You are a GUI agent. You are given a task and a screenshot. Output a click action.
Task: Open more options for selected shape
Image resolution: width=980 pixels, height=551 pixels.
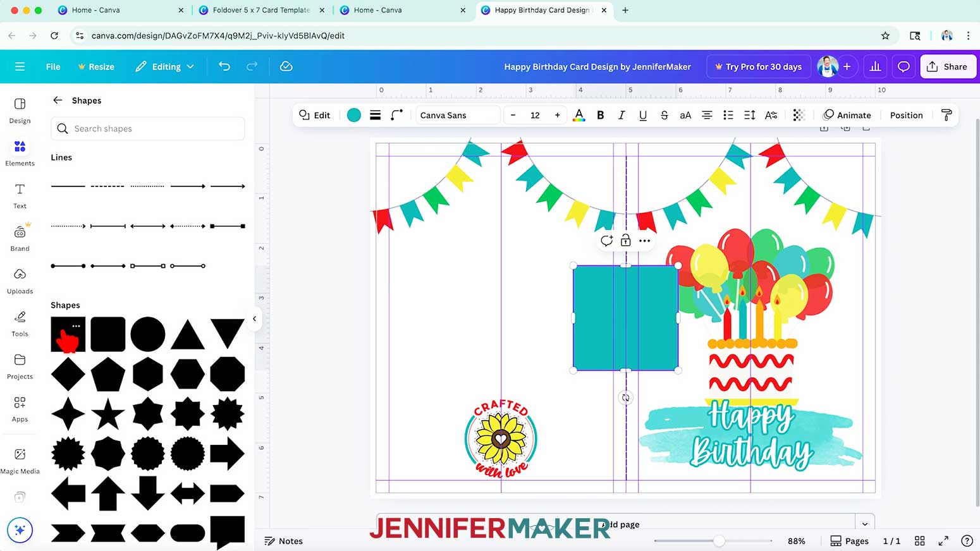pyautogui.click(x=644, y=241)
